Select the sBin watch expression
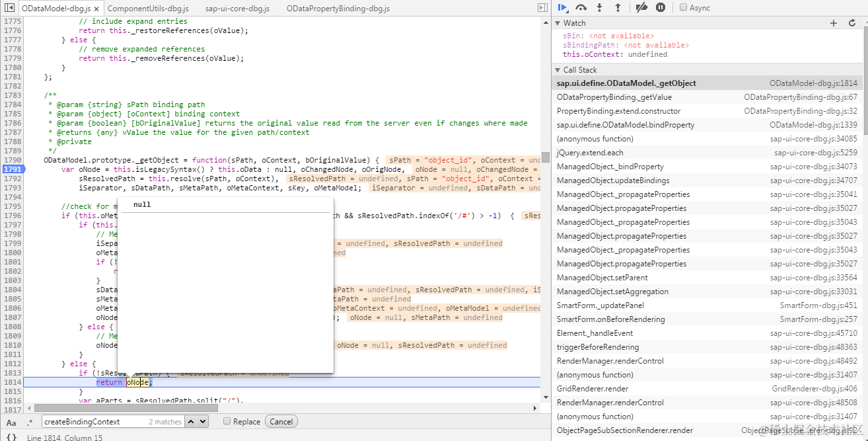 point(608,36)
